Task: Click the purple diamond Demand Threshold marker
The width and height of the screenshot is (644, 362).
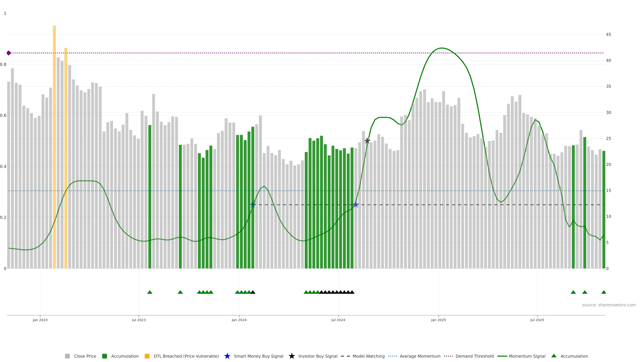Action: click(9, 53)
